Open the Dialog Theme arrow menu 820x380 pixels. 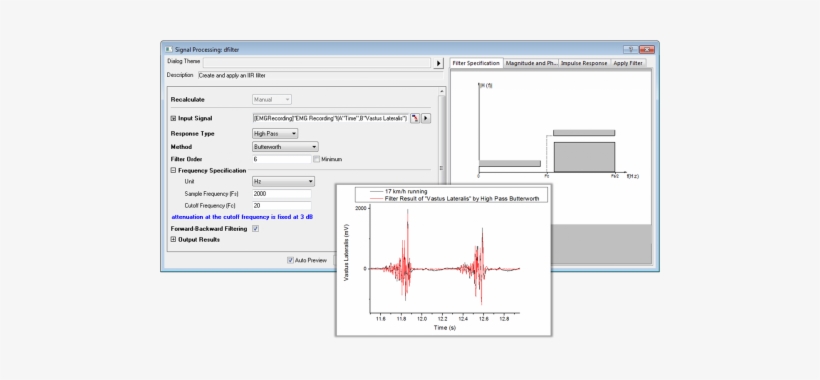coord(439,63)
